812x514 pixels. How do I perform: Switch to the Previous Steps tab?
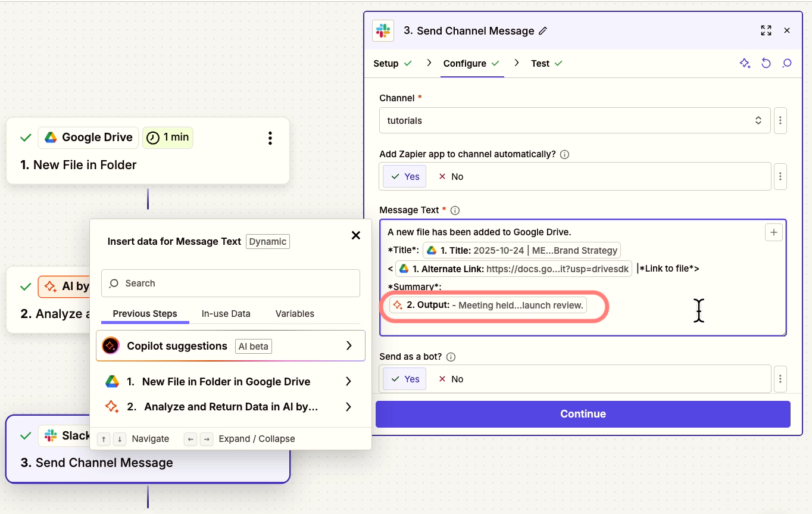(145, 313)
